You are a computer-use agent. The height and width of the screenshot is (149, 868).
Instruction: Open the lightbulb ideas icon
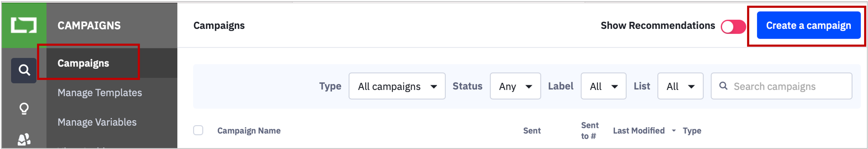tap(24, 109)
